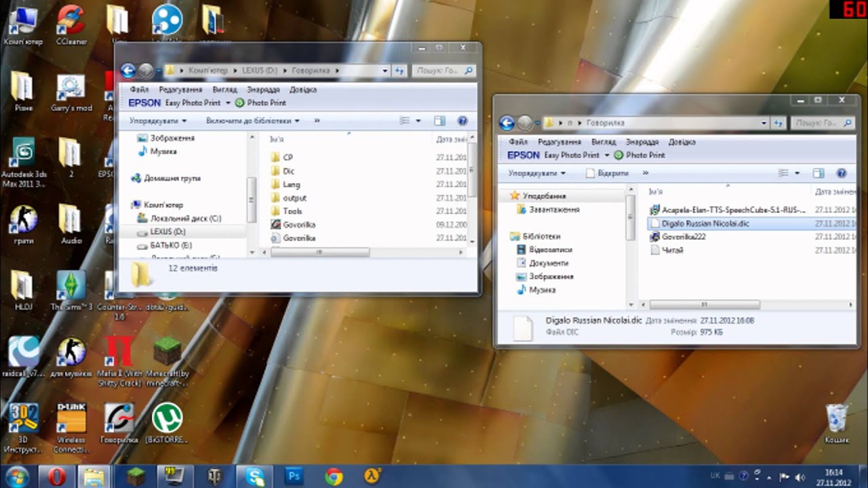Click search field in left explorer window

pos(443,70)
